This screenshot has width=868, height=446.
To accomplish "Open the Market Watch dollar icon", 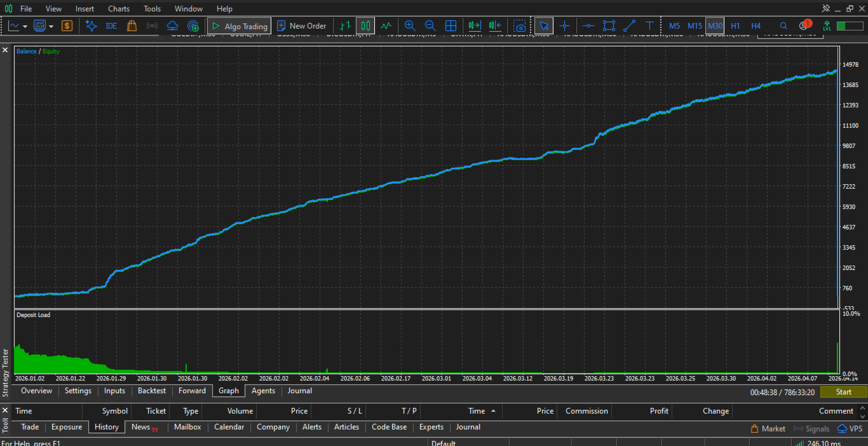I will [67, 26].
